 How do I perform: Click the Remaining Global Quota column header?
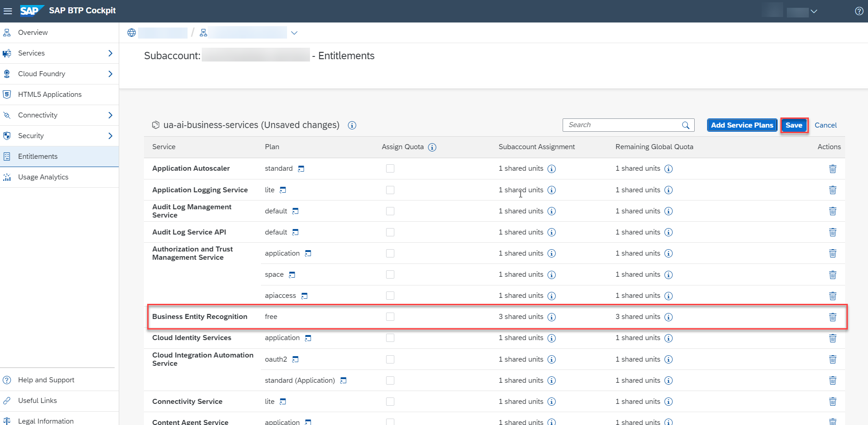coord(654,147)
